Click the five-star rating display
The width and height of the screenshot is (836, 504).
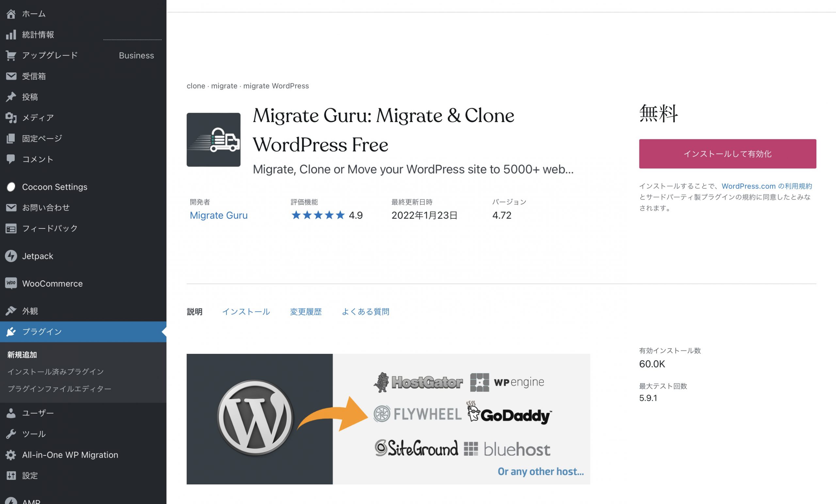(318, 215)
